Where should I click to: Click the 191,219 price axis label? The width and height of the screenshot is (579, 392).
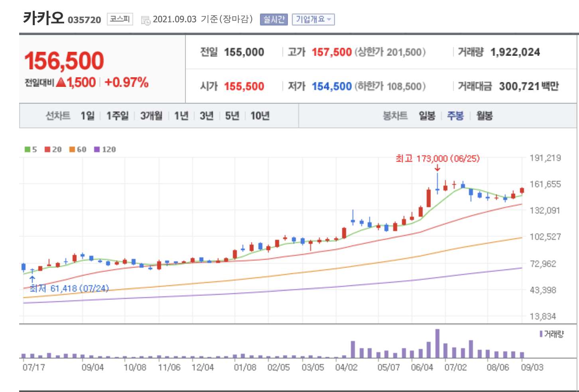pos(545,158)
